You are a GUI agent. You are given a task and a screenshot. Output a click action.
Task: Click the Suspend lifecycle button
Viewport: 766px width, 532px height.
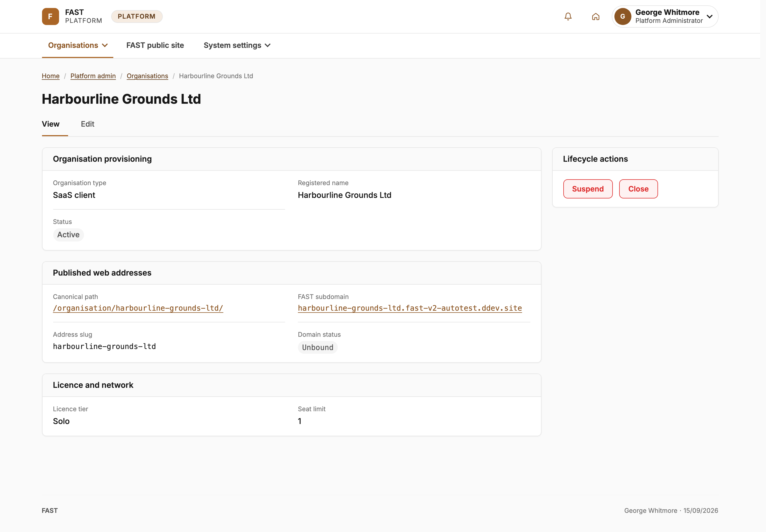tap(588, 189)
